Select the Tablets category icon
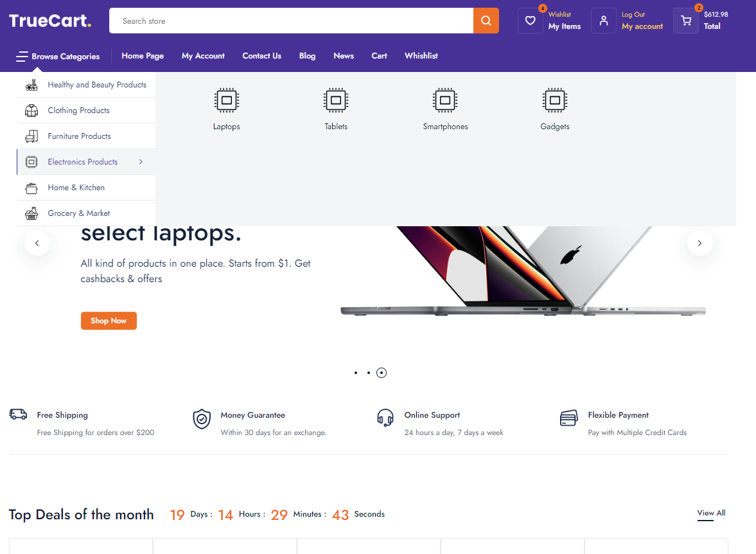The image size is (756, 554). click(336, 100)
